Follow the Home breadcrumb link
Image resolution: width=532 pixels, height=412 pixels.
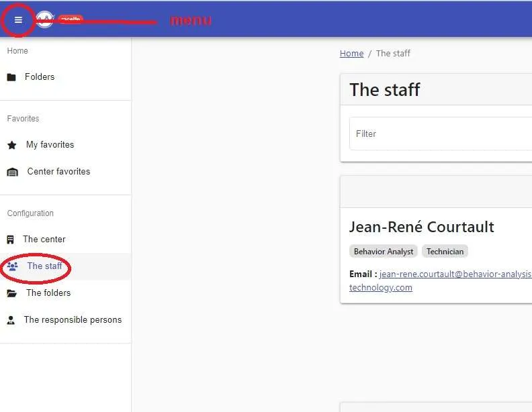tap(351, 54)
